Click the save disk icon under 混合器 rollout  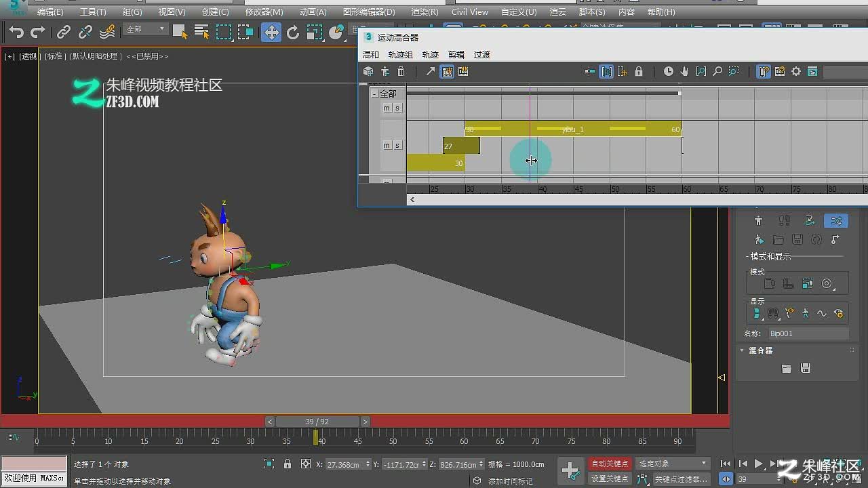[806, 368]
